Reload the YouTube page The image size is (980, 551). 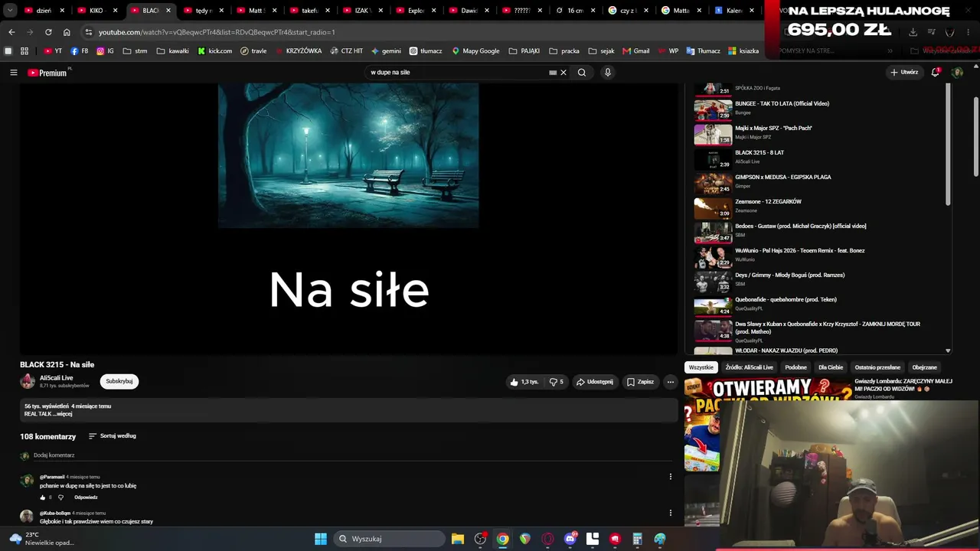click(x=48, y=32)
